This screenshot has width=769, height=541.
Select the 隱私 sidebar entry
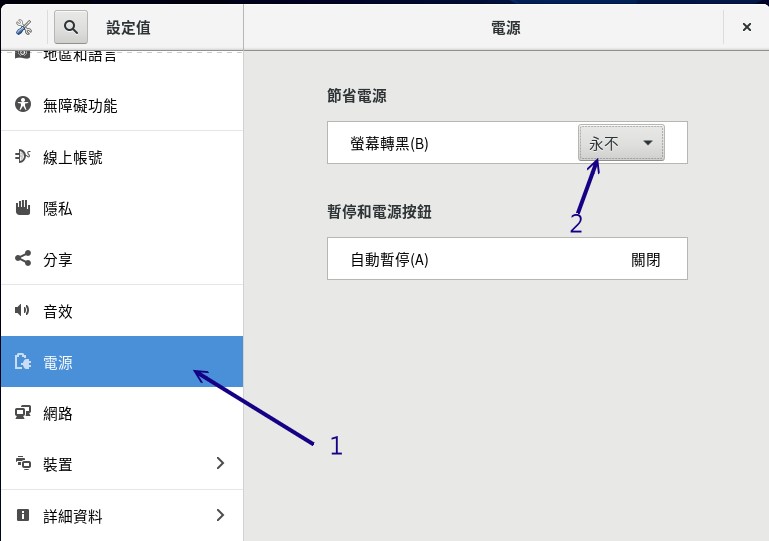pos(122,208)
